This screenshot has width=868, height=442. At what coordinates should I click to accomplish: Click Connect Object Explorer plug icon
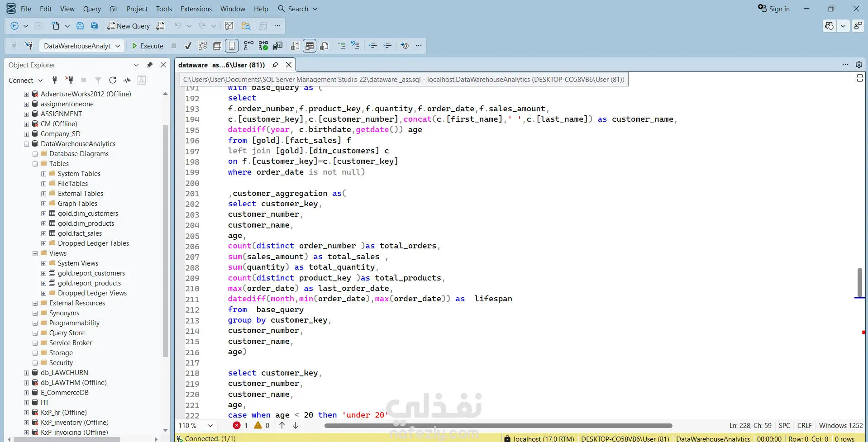(x=55, y=80)
